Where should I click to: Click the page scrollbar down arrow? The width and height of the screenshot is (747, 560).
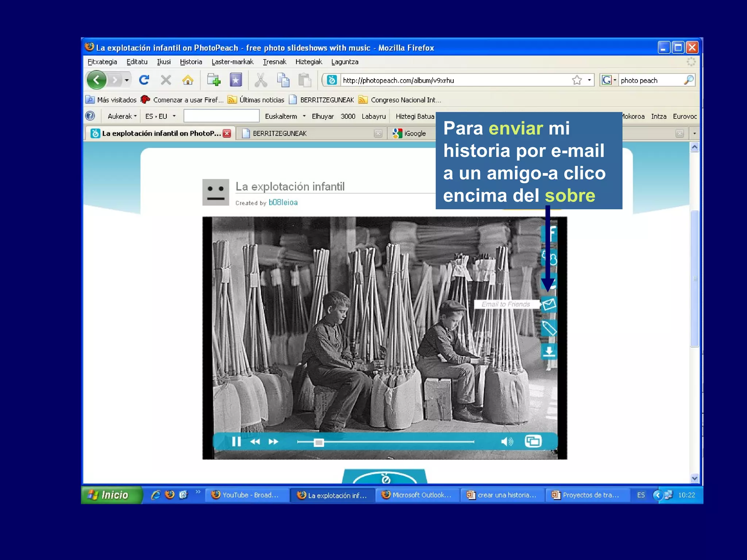(694, 478)
